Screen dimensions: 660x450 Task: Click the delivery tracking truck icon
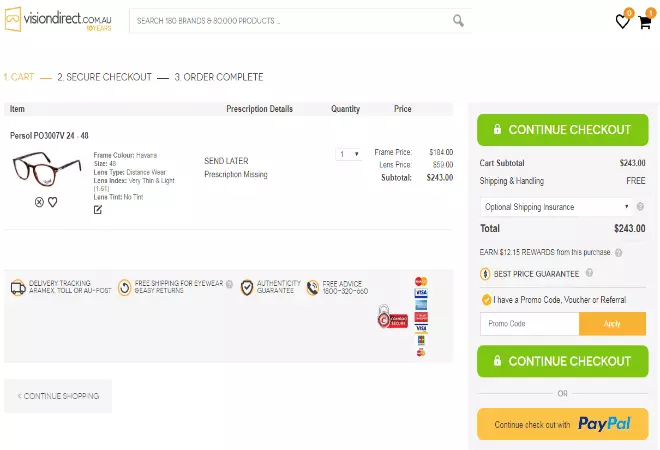(18, 288)
